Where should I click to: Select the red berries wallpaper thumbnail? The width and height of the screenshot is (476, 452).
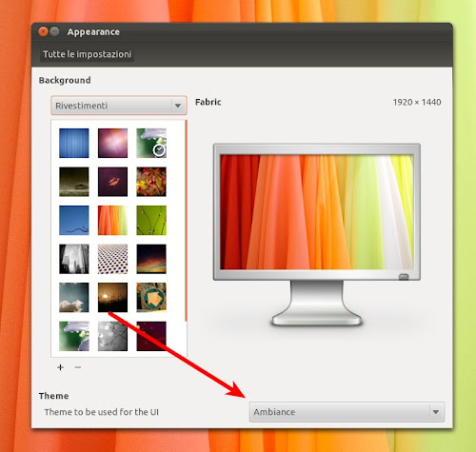point(151,182)
